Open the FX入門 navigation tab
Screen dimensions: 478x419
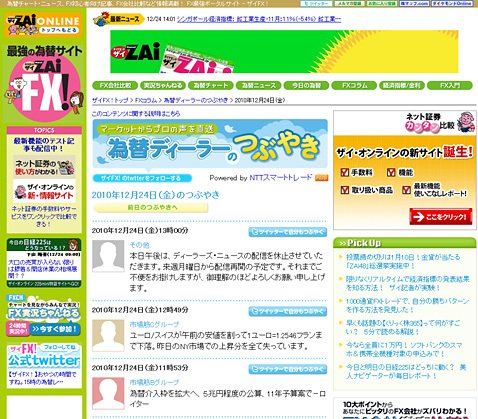450,85
